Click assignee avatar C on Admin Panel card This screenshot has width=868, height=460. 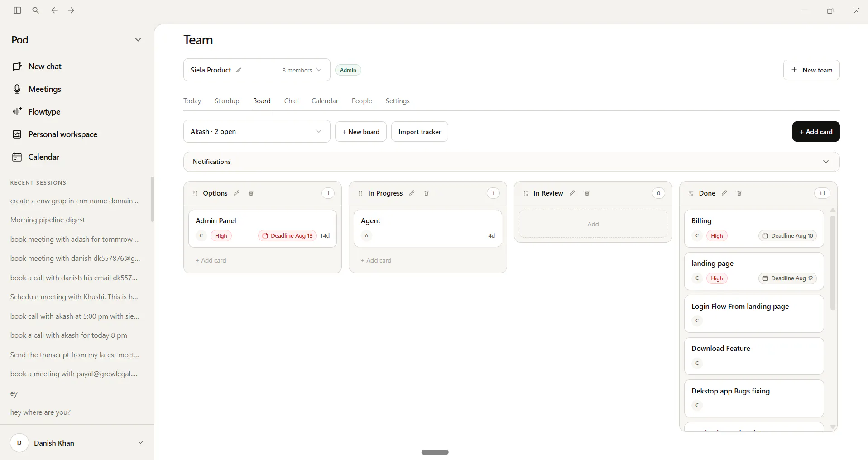point(201,235)
